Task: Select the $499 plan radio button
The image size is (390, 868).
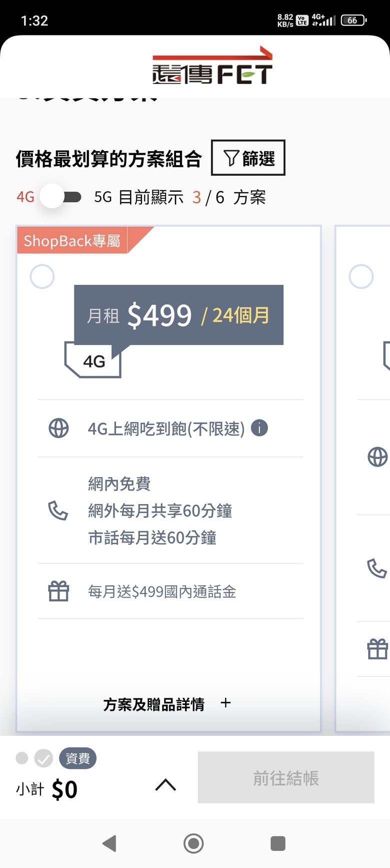Action: 42,276
